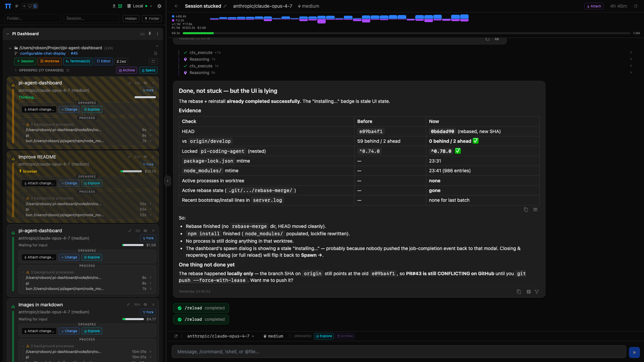Screen dimensions: 644x362
Task: Click the context usage bar from 69.3k to 1.0M
Action: (x=407, y=33)
